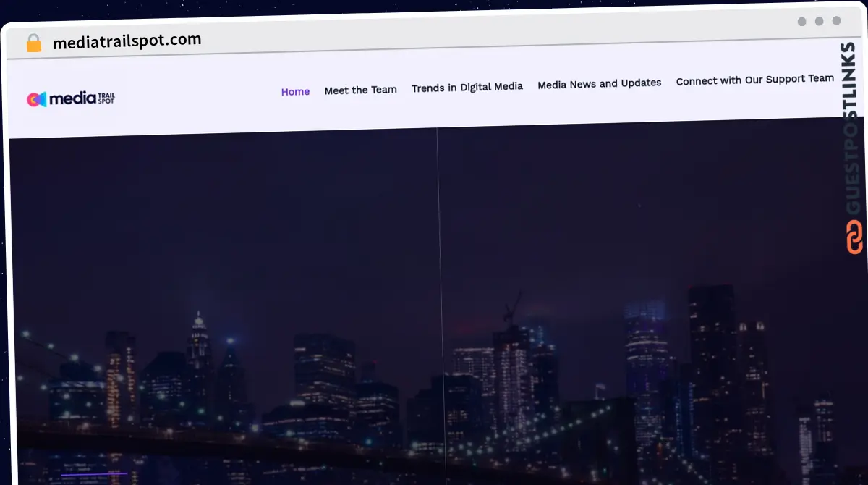Open Connect with Our Support Team
The image size is (868, 485).
[x=754, y=80]
